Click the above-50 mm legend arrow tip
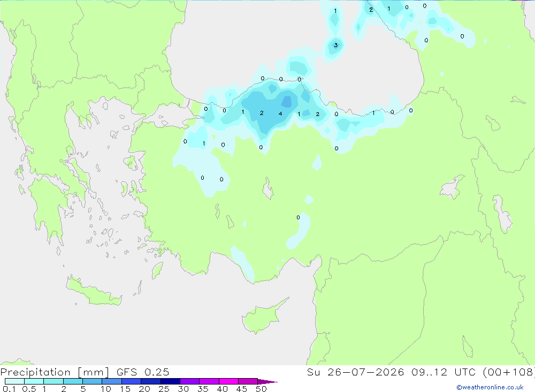Viewport: 535px width, 392px height. tap(267, 382)
